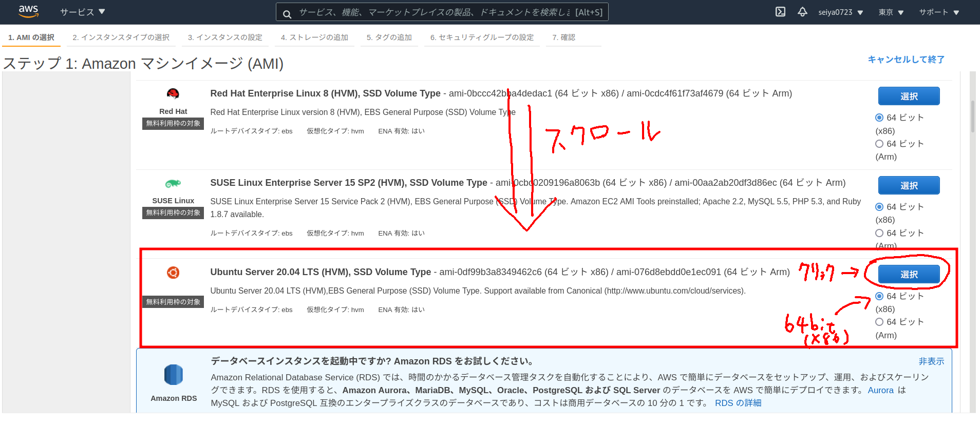Click SUSE Linux 無料利用枠の対象 badge
Screen dimensions: 980x445
click(173, 212)
